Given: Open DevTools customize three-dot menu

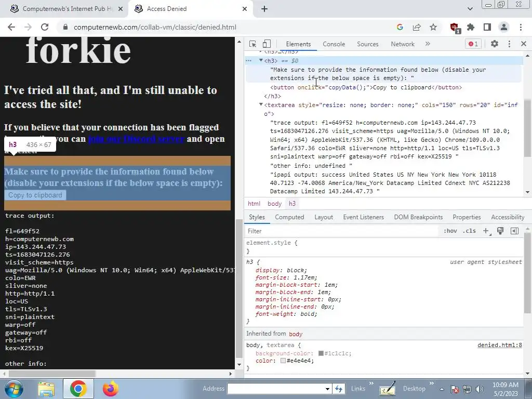Looking at the screenshot, I should coord(509,44).
